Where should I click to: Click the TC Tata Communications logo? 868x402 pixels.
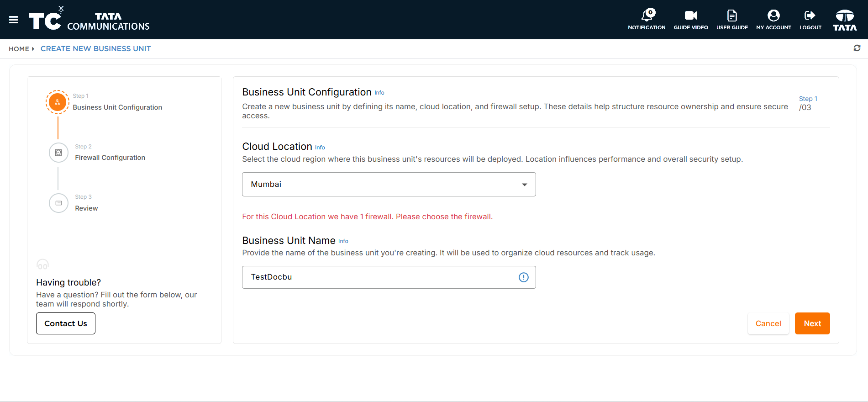pos(89,20)
